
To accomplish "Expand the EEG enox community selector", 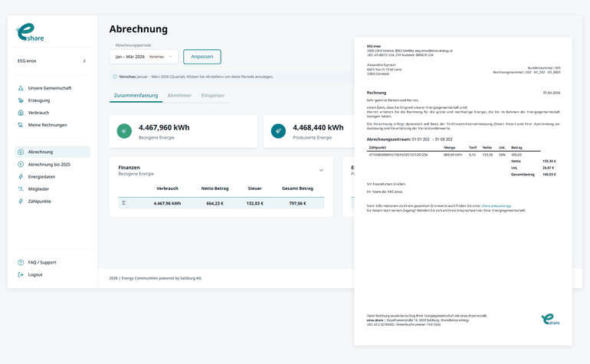I will [x=84, y=61].
